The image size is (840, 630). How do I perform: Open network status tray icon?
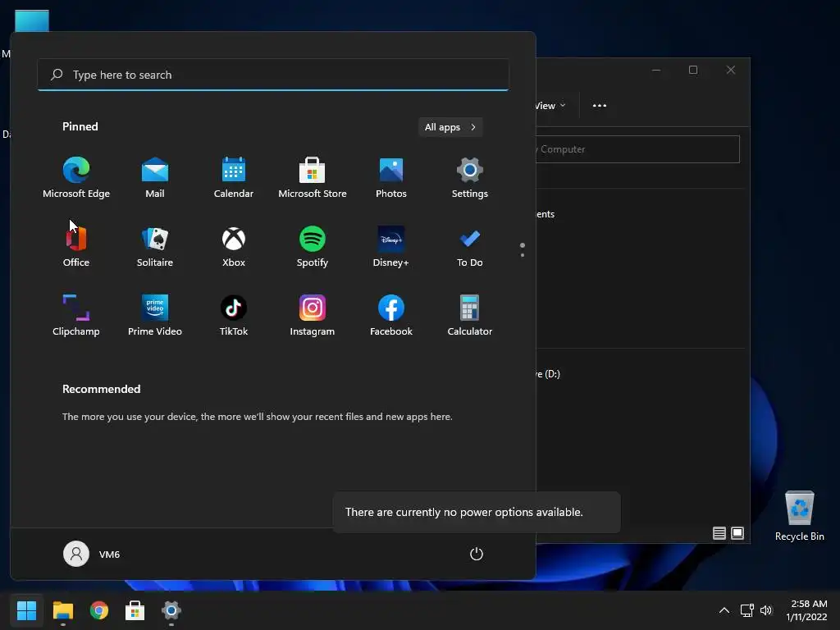tap(746, 610)
